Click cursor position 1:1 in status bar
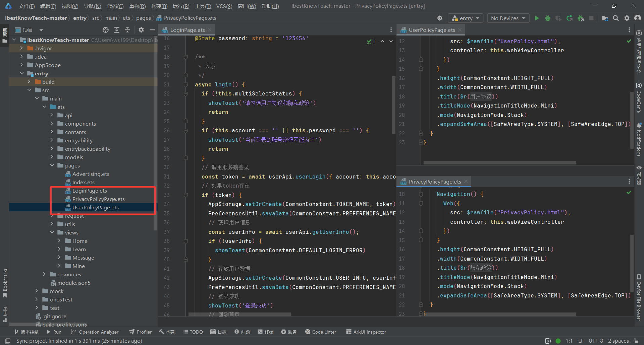The height and width of the screenshot is (345, 644). tap(569, 341)
